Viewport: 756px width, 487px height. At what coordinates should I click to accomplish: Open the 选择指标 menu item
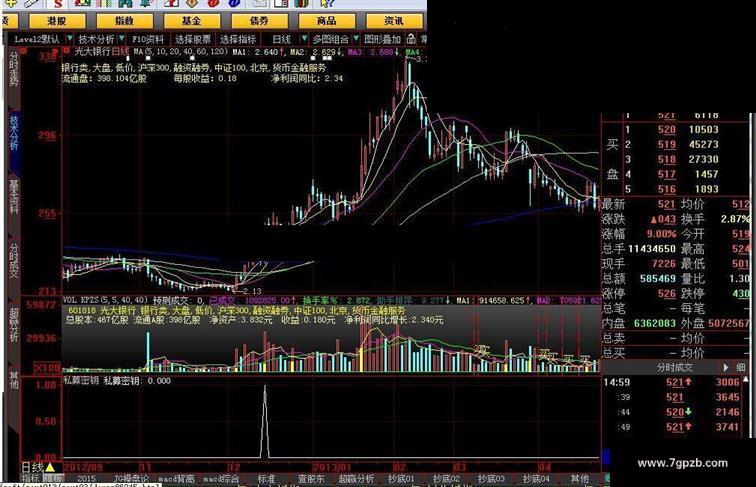(238, 39)
